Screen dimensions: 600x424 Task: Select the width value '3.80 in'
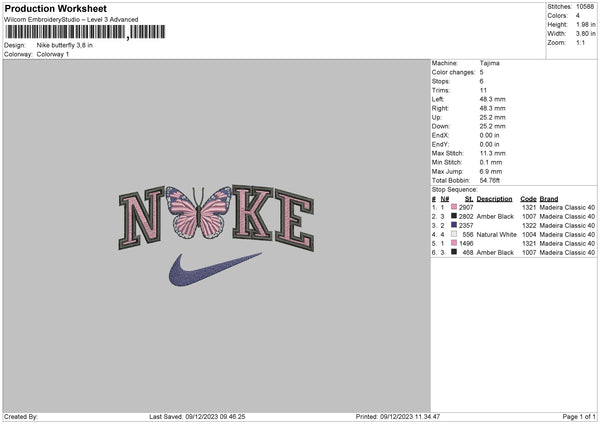pyautogui.click(x=585, y=34)
